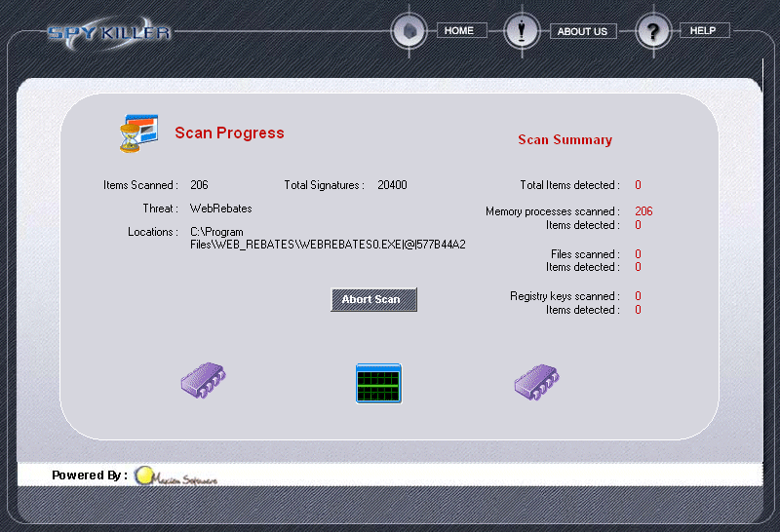The image size is (780, 532).
Task: Open the ABOUT US menu label
Action: [583, 31]
